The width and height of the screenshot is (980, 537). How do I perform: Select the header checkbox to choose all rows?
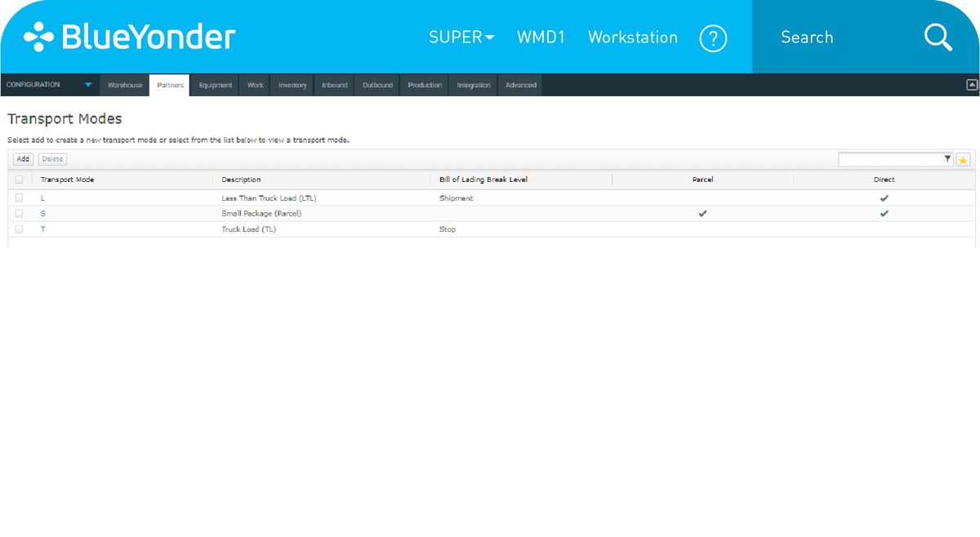pos(19,179)
